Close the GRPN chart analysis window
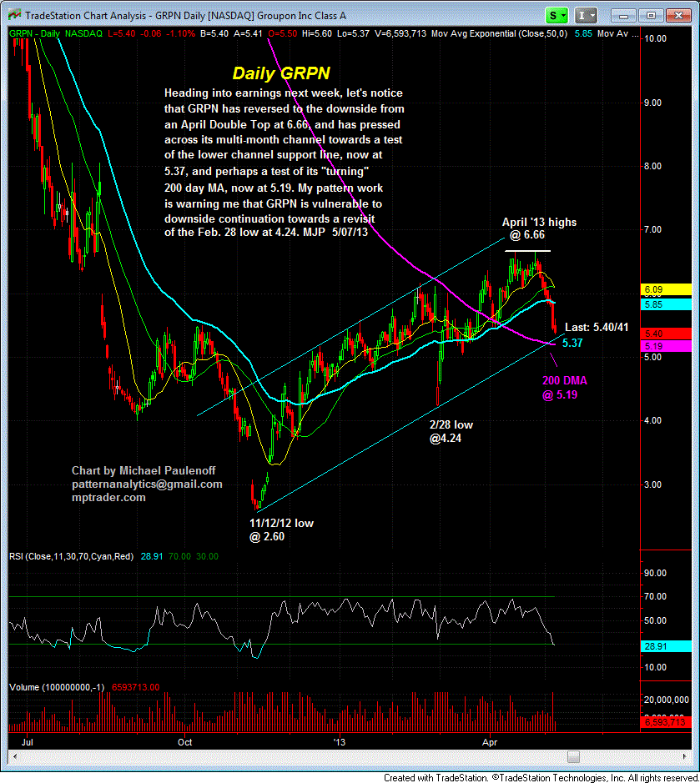700x783 pixels. (x=679, y=16)
